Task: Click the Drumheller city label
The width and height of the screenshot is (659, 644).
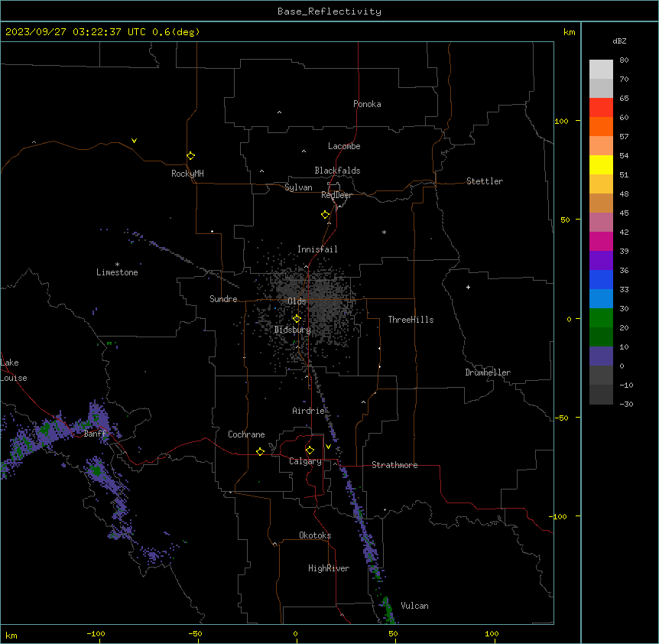Action: coord(488,372)
